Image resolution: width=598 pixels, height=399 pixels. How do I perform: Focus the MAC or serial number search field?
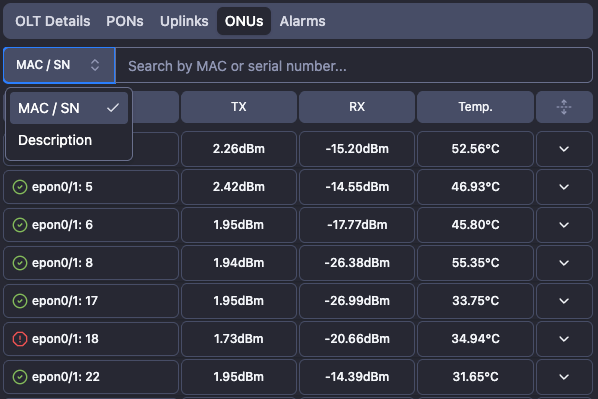[x=354, y=65]
